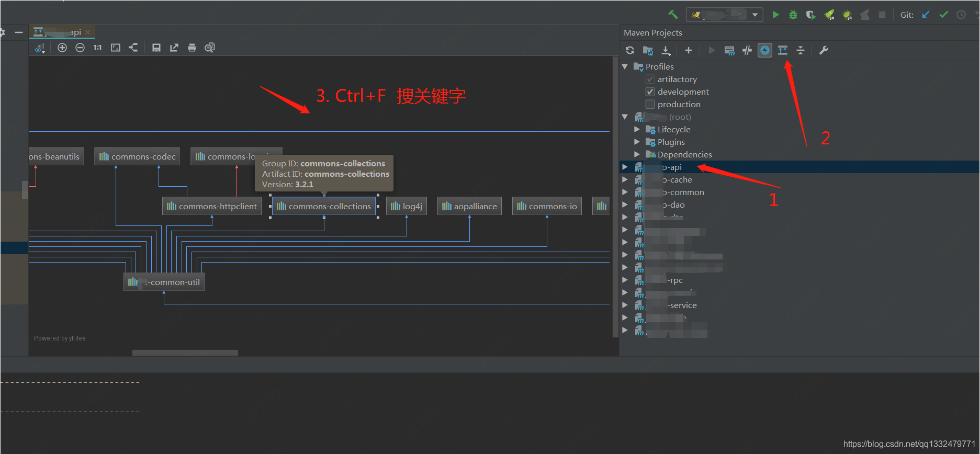Image resolution: width=980 pixels, height=454 pixels.
Task: Open diagram visibility level eye dropdown
Action: point(40,48)
